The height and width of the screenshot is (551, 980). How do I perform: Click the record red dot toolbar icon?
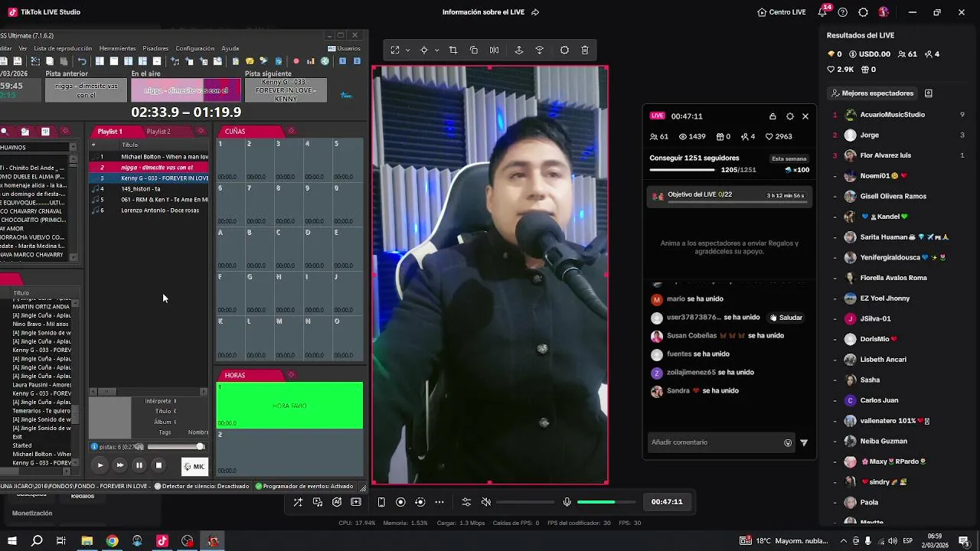point(296,61)
